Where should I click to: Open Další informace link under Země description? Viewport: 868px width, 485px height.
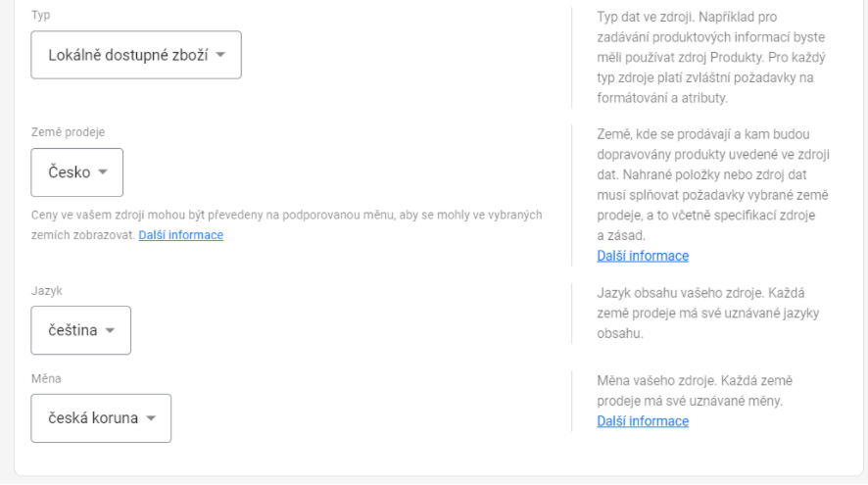[643, 256]
